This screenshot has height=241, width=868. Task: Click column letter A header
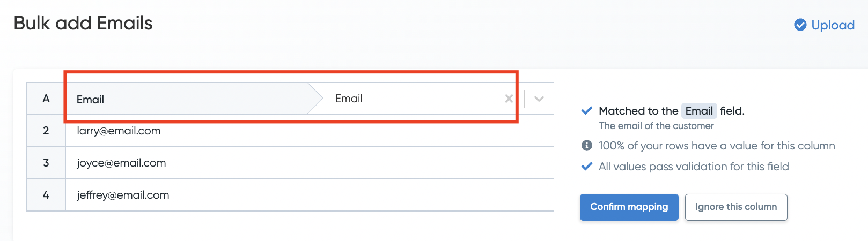click(46, 99)
